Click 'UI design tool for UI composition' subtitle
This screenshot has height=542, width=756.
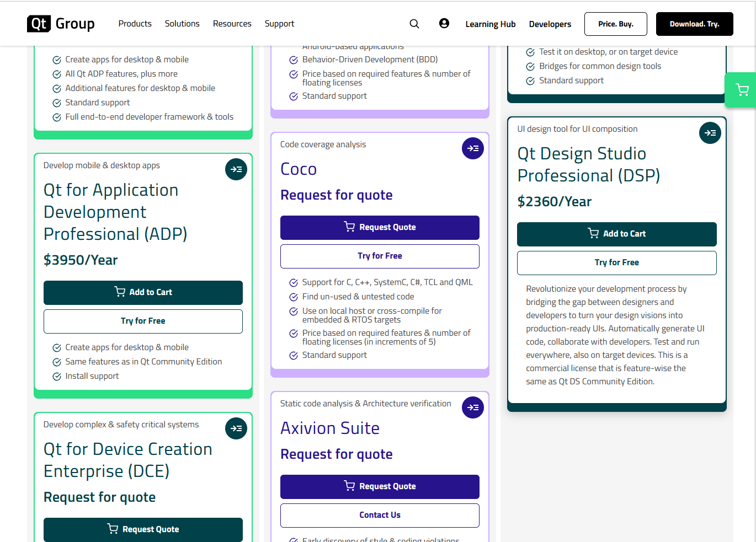coord(577,129)
